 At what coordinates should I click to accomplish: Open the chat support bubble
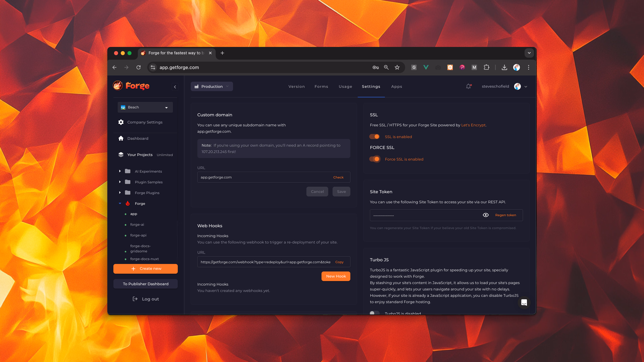(x=524, y=303)
